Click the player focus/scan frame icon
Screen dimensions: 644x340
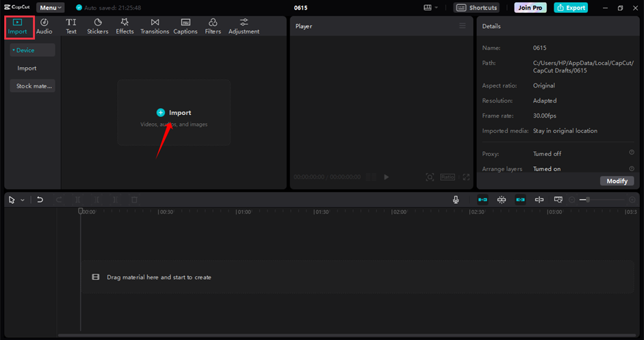point(430,177)
